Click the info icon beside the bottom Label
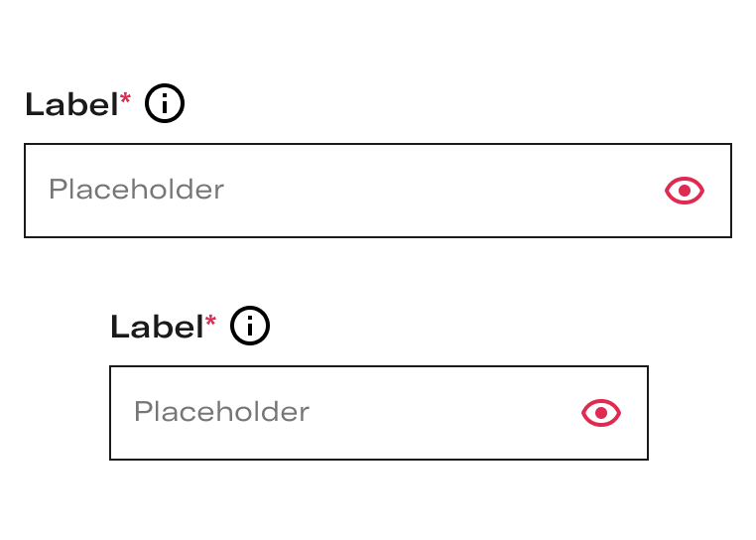The height and width of the screenshot is (540, 756). pyautogui.click(x=250, y=326)
